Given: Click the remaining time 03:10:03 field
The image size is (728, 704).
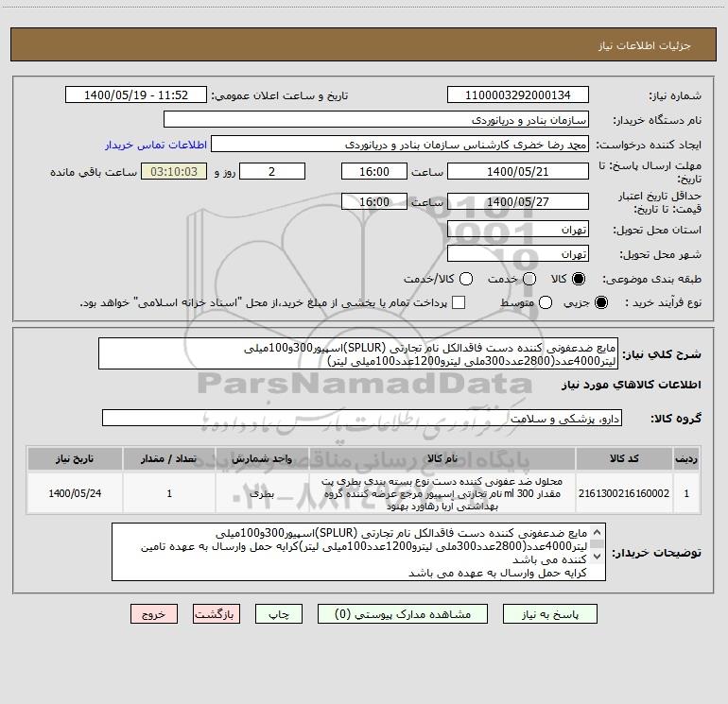Looking at the screenshot, I should tap(174, 171).
